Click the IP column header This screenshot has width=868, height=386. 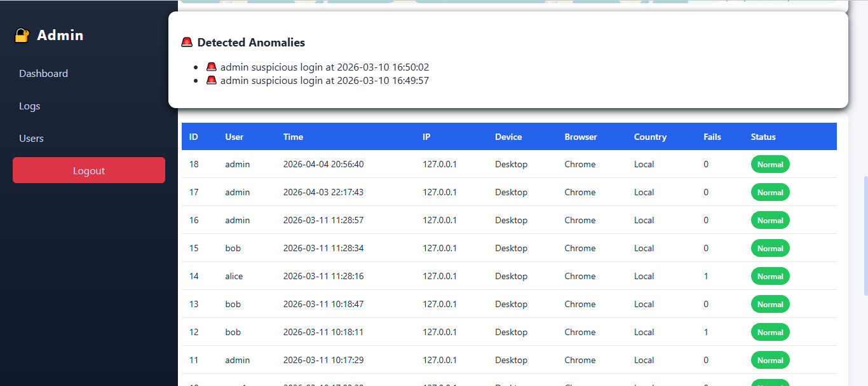426,137
